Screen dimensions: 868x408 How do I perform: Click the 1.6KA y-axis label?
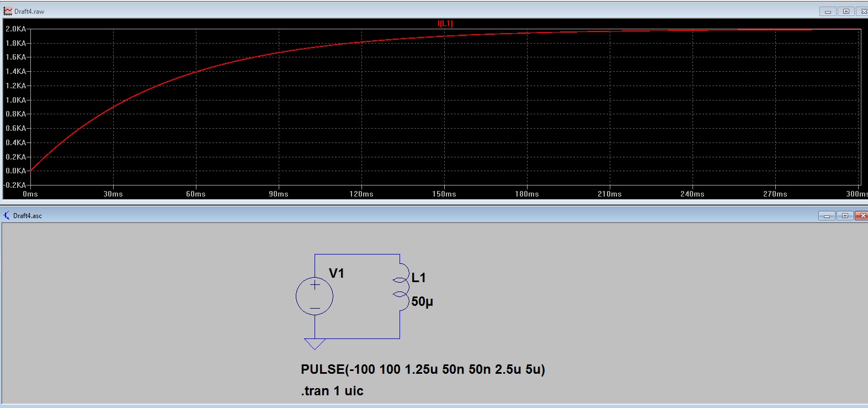click(x=15, y=57)
